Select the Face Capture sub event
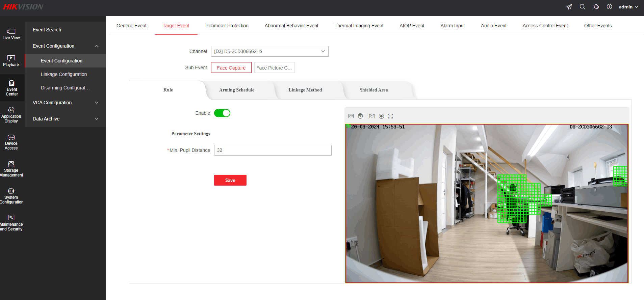 [x=231, y=68]
